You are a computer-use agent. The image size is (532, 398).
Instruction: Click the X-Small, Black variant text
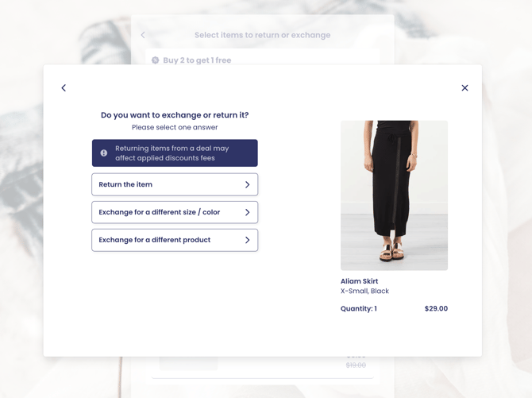[x=364, y=291]
